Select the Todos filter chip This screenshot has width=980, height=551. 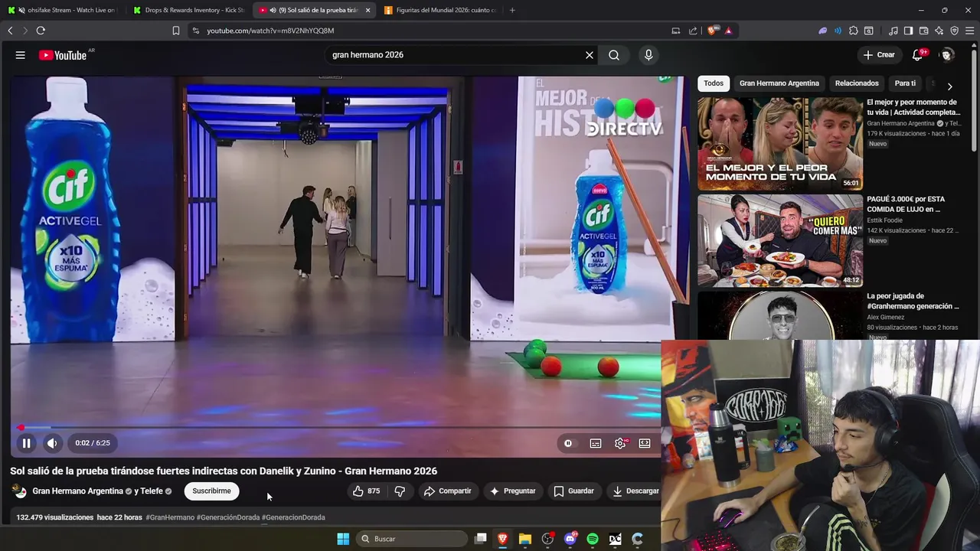coord(714,83)
